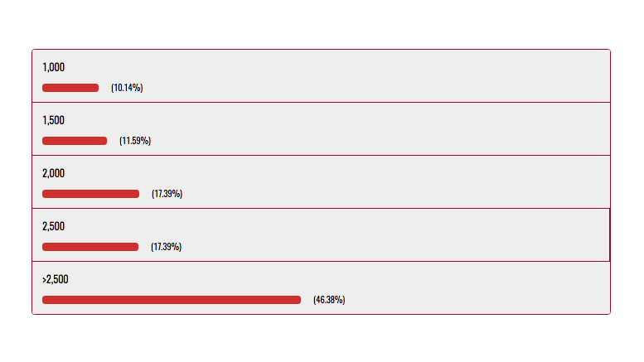Select the 2,000 poll result row

322,181
